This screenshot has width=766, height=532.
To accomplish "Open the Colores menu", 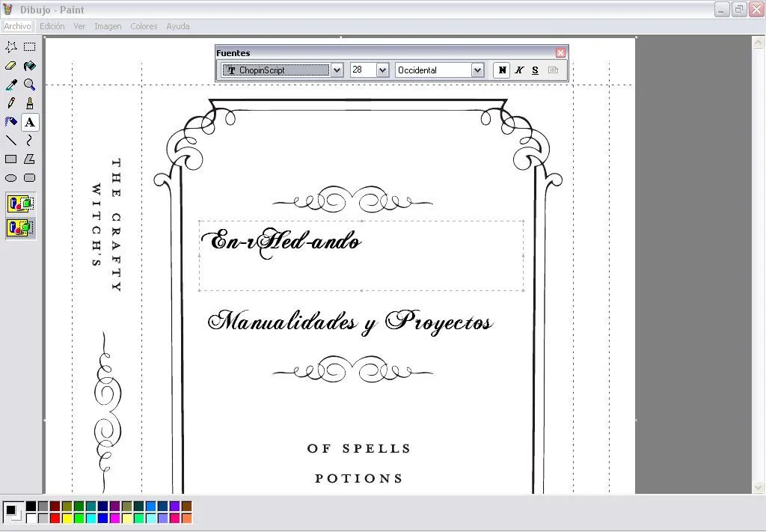I will tap(143, 26).
